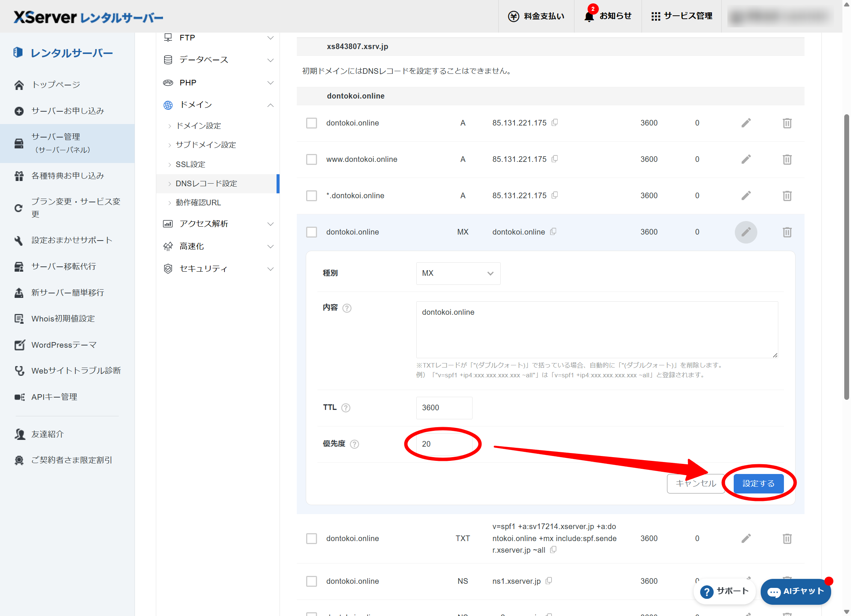Open the サポート help button
The height and width of the screenshot is (616, 851).
[724, 592]
